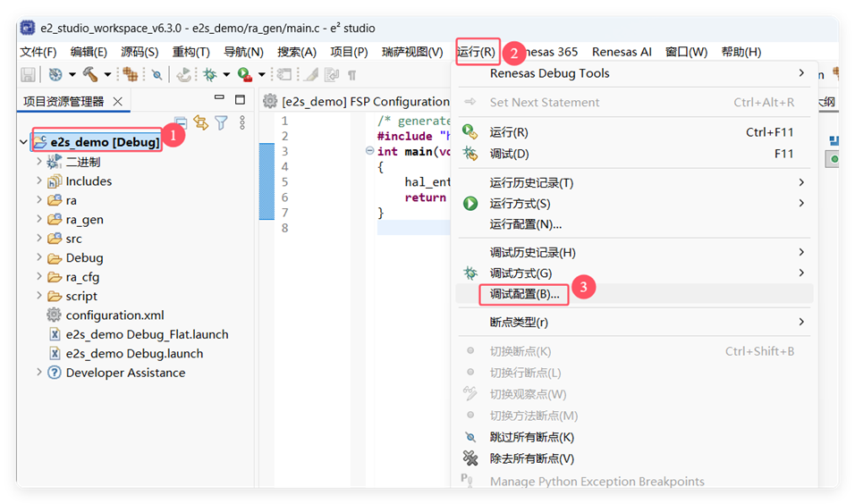Click the greyed pencil toolbar icon
855x504 pixels.
[311, 74]
